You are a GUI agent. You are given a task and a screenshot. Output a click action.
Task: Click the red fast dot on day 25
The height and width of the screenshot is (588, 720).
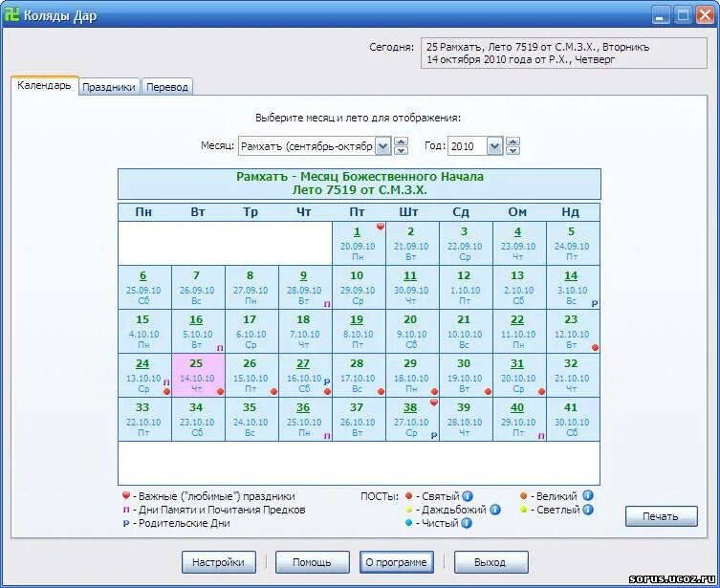point(221,392)
